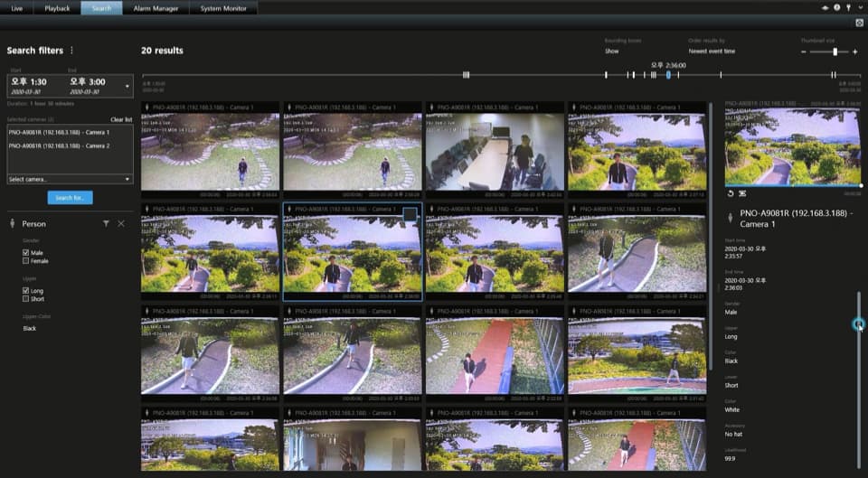Increase thumbnail size with plus icon
This screenshot has height=478, width=868.
[855, 52]
